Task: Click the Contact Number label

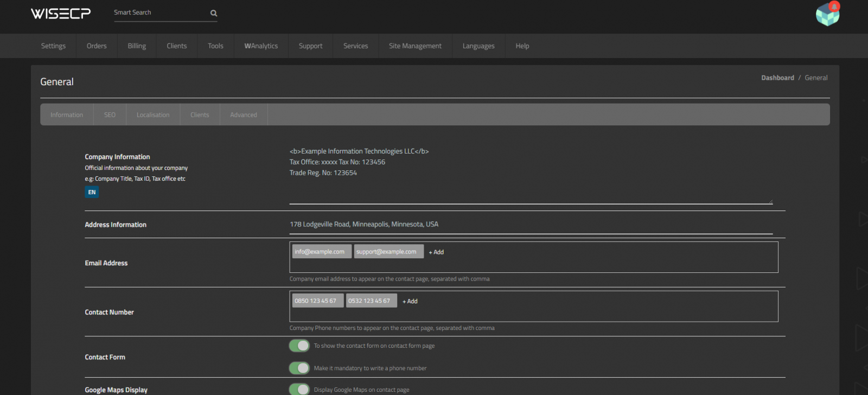Action: [109, 313]
